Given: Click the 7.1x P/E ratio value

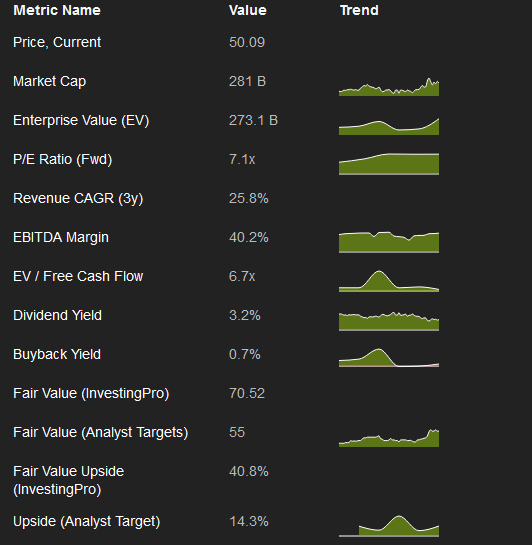Looking at the screenshot, I should pyautogui.click(x=242, y=160).
